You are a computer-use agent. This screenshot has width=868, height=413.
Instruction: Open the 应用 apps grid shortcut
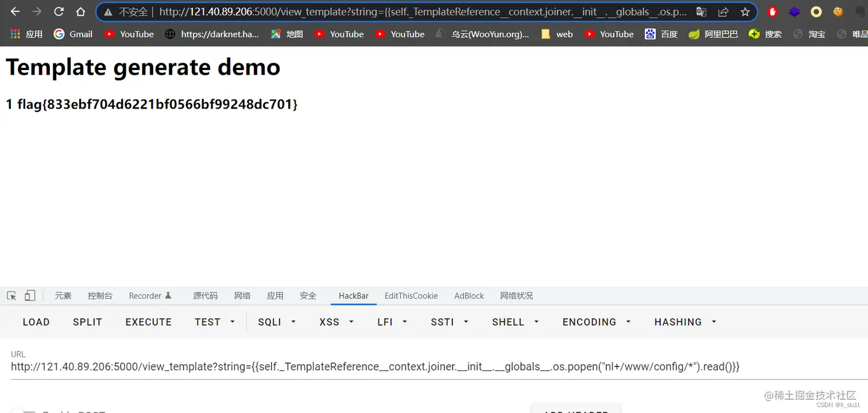26,34
